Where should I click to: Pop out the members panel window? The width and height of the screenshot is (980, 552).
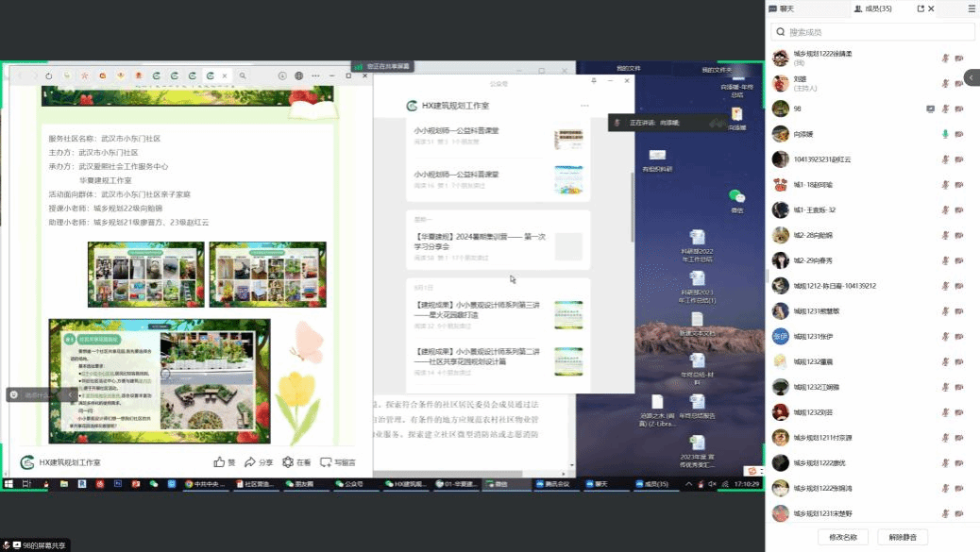tap(921, 8)
